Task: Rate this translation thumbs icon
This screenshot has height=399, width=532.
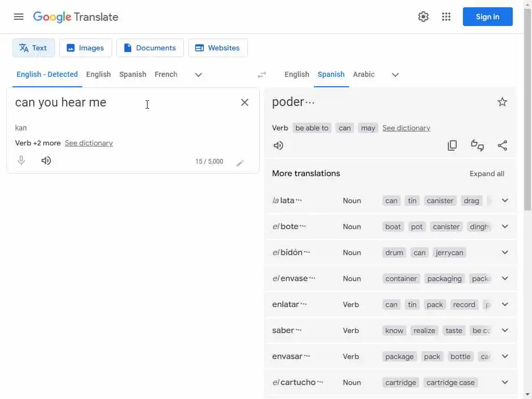Action: coord(477,145)
